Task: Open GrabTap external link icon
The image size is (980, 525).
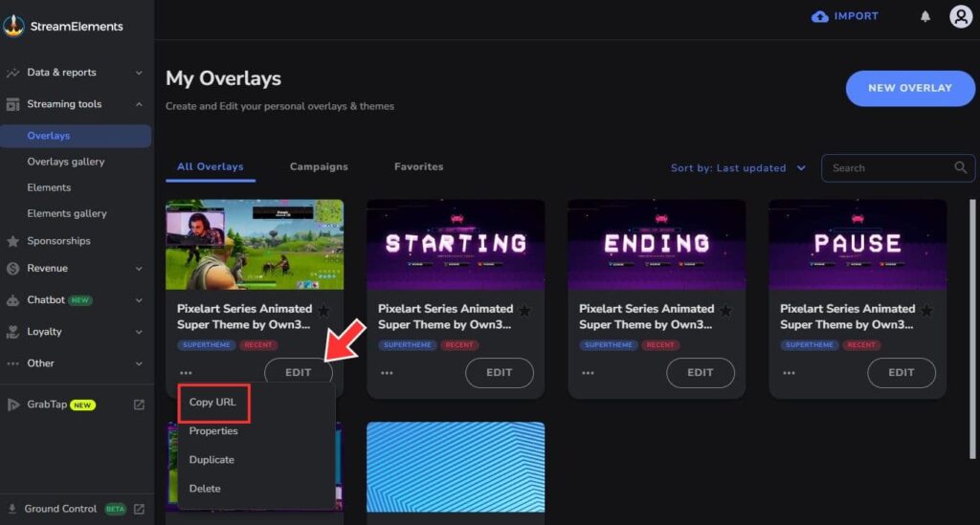Action: tap(139, 405)
